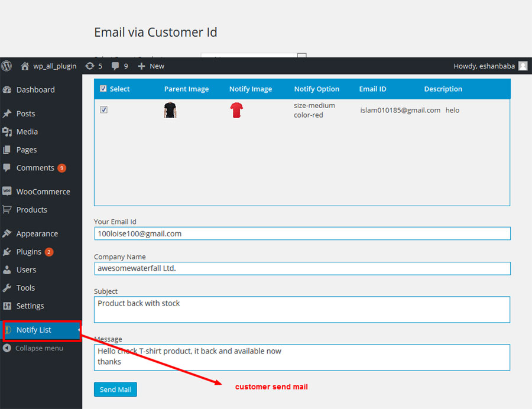
Task: Toggle the Select all checkbox in header
Action: click(x=103, y=89)
